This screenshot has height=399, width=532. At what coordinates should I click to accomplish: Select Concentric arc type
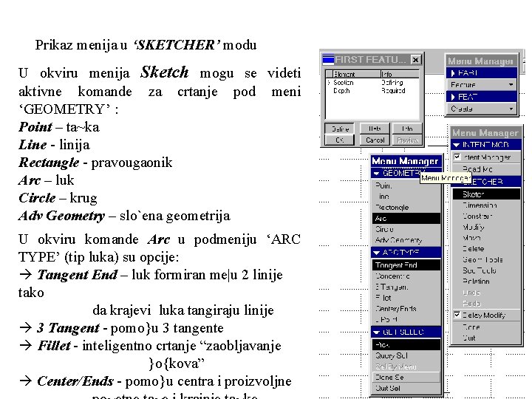pos(406,276)
